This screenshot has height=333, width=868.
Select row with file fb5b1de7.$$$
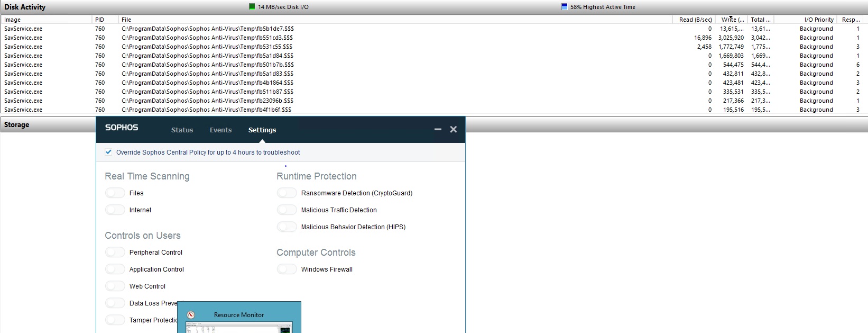[434, 29]
